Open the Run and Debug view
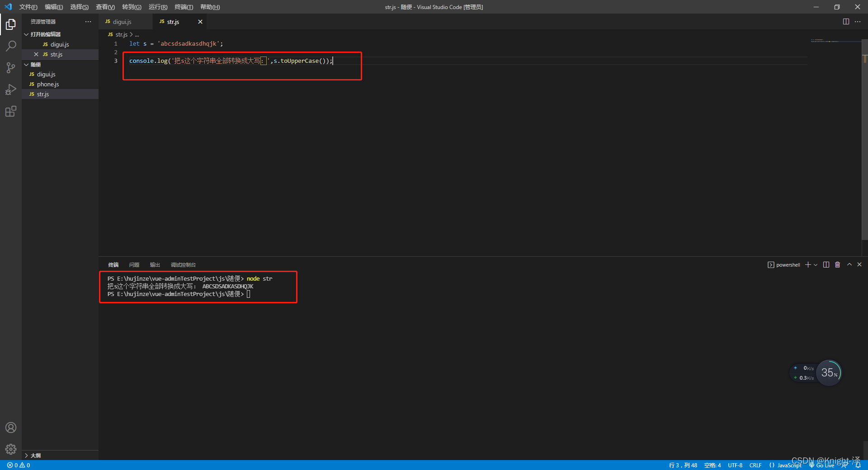The image size is (868, 470). point(11,89)
